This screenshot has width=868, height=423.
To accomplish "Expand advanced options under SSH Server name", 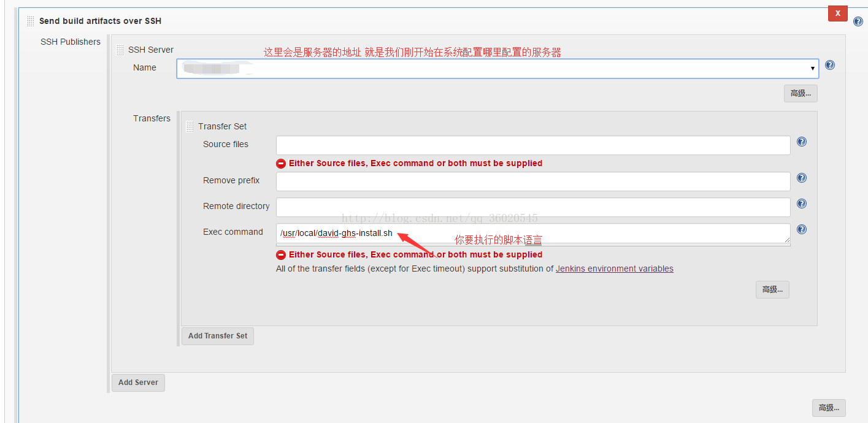I will point(801,93).
